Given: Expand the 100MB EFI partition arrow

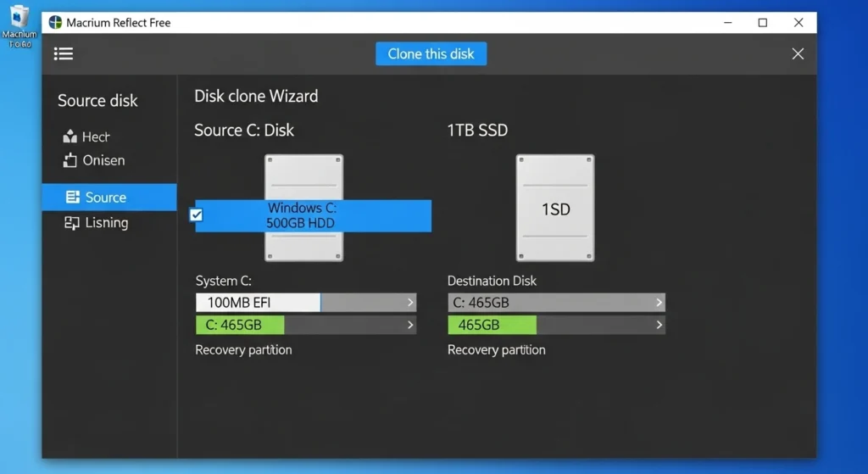Looking at the screenshot, I should pyautogui.click(x=410, y=303).
